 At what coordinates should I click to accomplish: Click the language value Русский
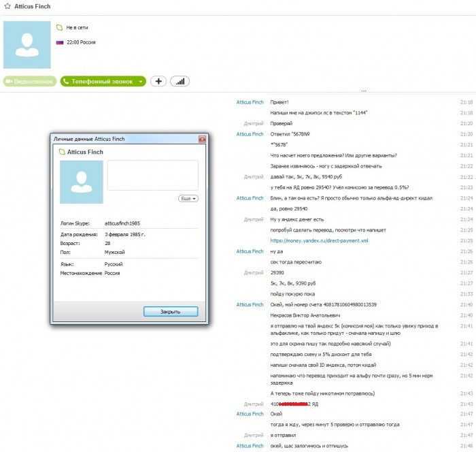[x=114, y=264]
